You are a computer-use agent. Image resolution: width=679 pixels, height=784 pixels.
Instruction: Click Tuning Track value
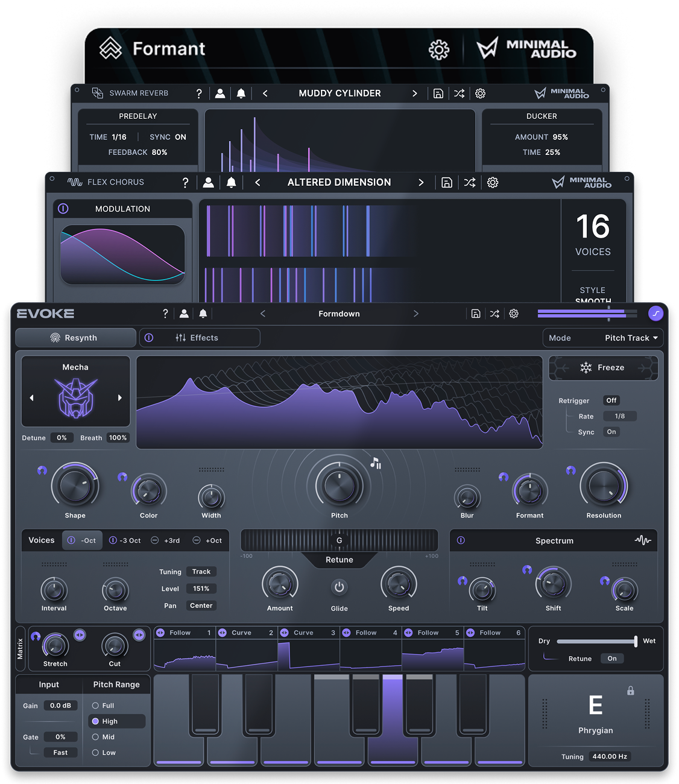tap(201, 572)
